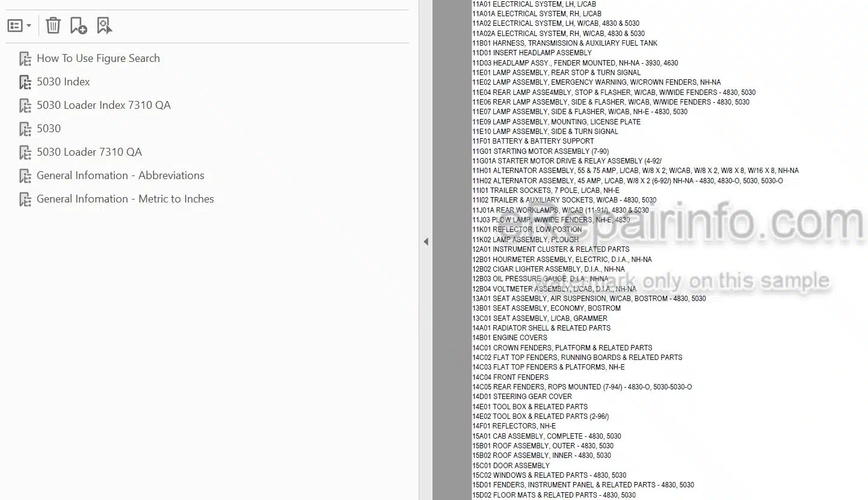Open '5030 Loader Index 7310 QA' bookmark
The width and height of the screenshot is (868, 500).
pyautogui.click(x=103, y=105)
